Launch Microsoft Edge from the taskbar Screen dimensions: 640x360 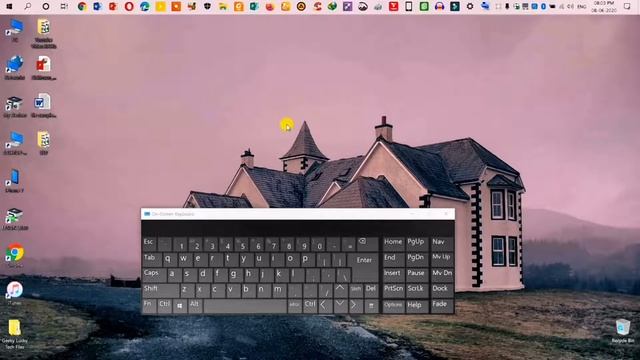144,7
